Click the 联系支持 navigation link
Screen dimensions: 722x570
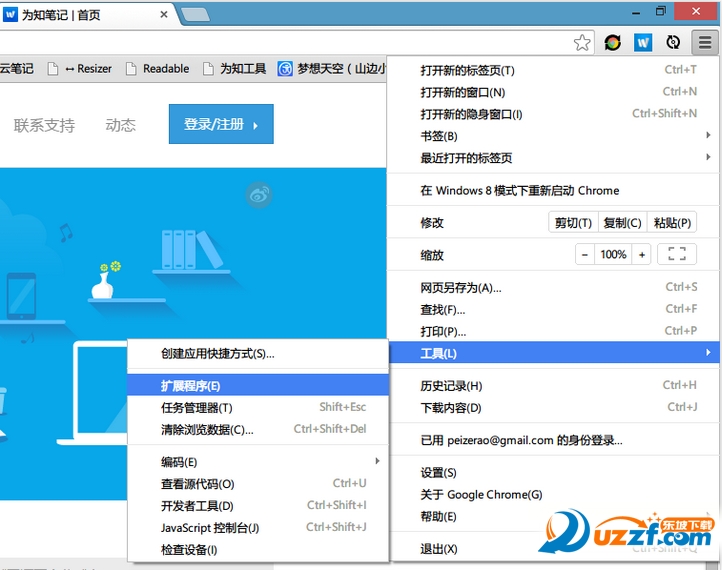coord(44,125)
